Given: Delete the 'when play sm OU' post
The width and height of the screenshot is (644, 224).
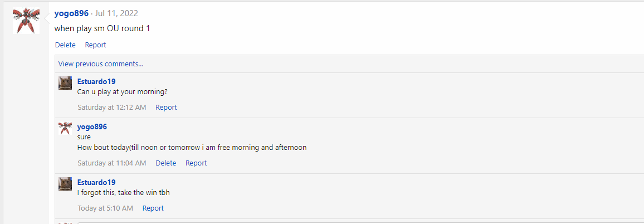Looking at the screenshot, I should (x=65, y=45).
